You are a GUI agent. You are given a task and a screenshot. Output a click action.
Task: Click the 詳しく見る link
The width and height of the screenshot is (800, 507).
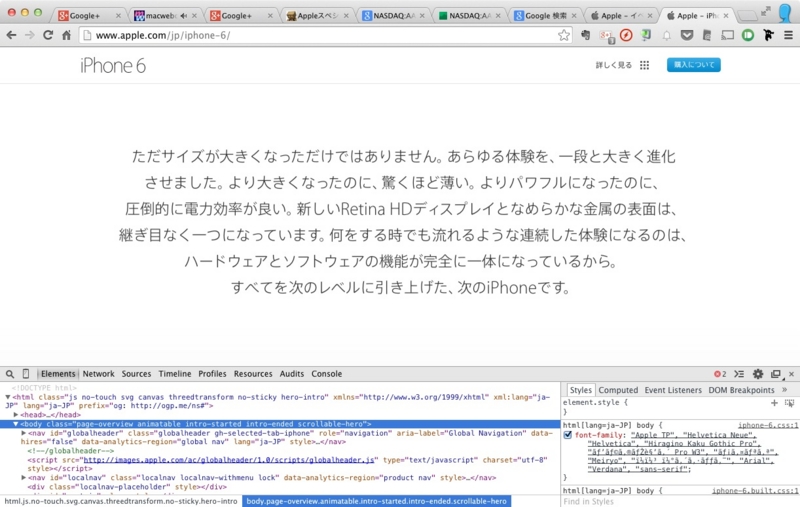(x=614, y=65)
